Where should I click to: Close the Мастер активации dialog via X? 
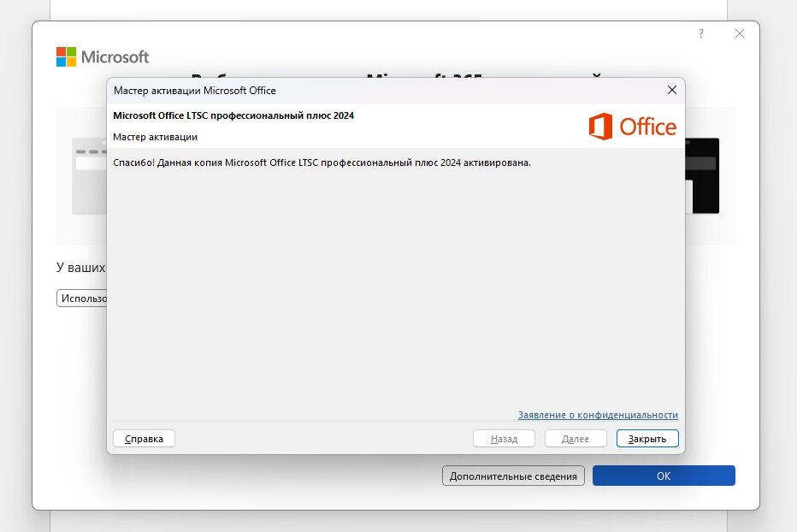pyautogui.click(x=671, y=90)
